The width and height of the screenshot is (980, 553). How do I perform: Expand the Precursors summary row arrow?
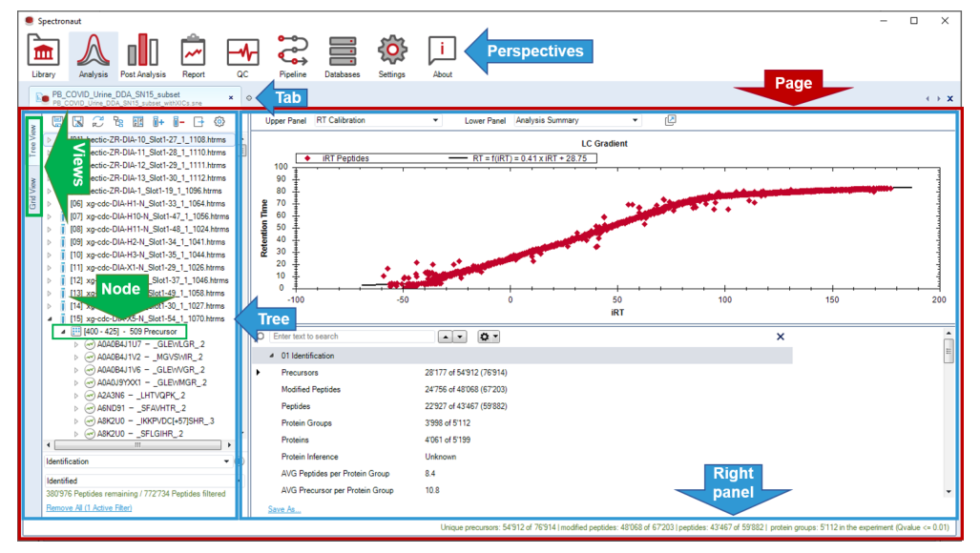259,373
